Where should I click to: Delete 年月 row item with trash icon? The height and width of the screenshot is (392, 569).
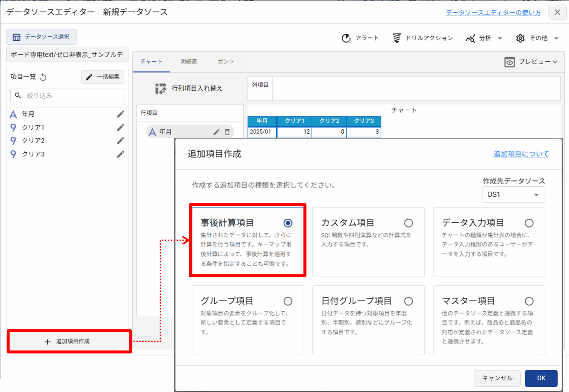point(227,132)
